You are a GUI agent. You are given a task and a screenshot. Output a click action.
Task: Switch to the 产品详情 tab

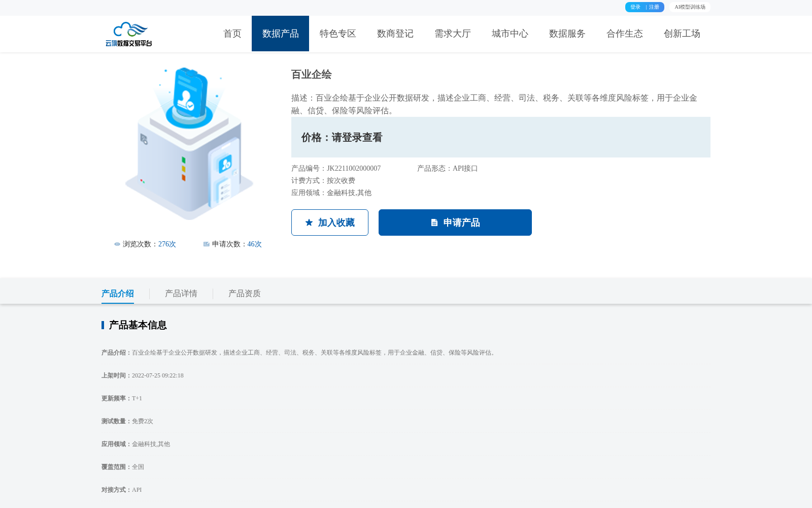(181, 294)
